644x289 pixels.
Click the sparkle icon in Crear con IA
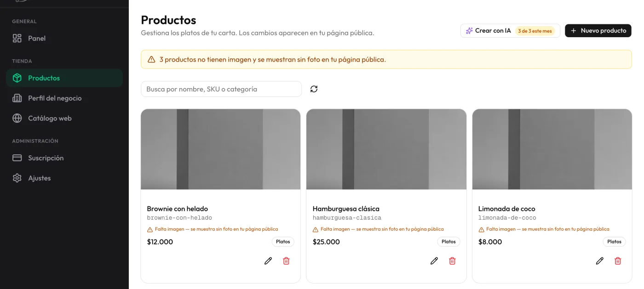pyautogui.click(x=469, y=31)
